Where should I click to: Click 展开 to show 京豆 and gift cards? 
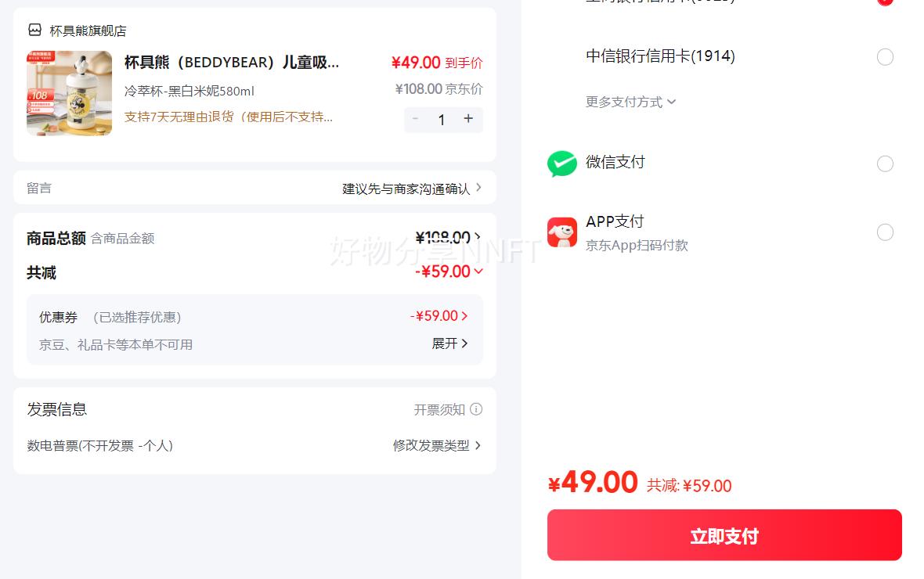(450, 343)
